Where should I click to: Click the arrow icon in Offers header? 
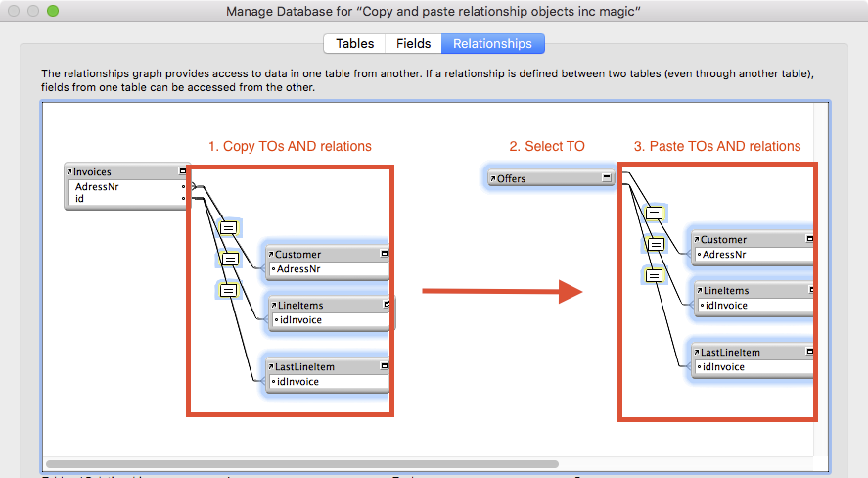click(x=493, y=179)
